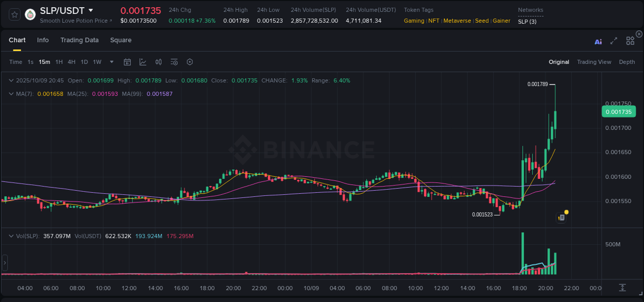Screen dimensions: 644x302
Task: Select the Metaverse token tag
Action: tap(457, 21)
